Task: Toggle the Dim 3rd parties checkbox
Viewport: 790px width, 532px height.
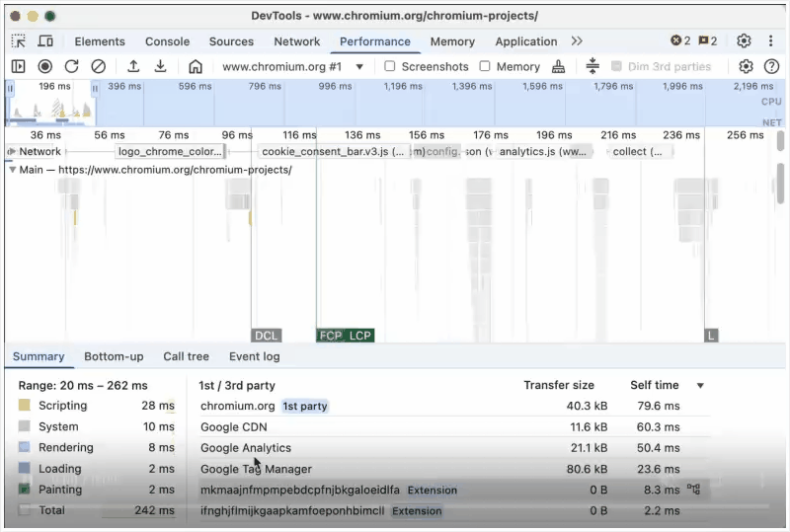Action: click(616, 66)
